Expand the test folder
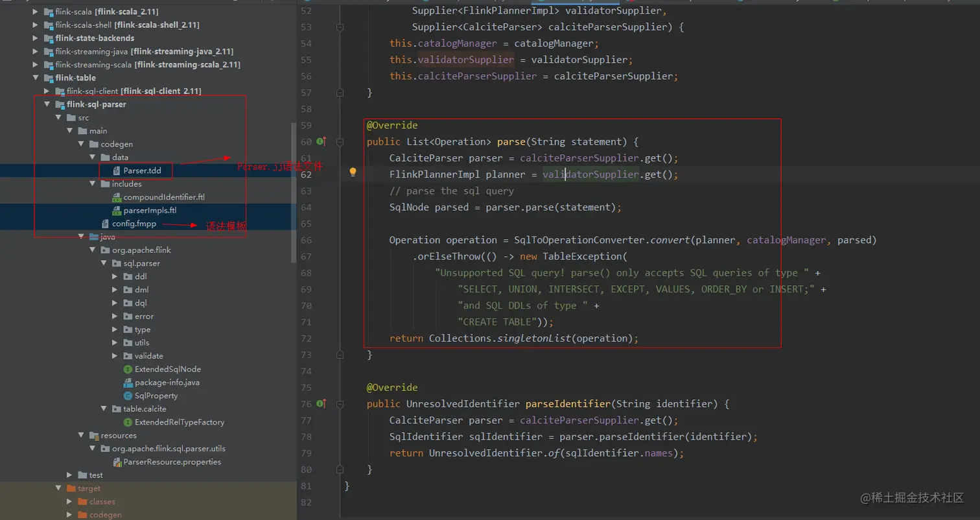980x520 pixels. (x=69, y=475)
